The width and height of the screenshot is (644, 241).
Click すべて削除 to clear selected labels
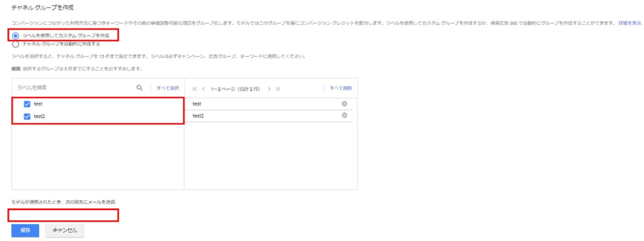point(340,88)
